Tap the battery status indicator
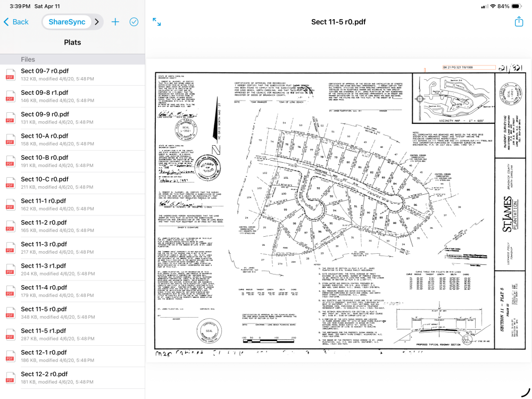This screenshot has width=532, height=399. pos(516,6)
